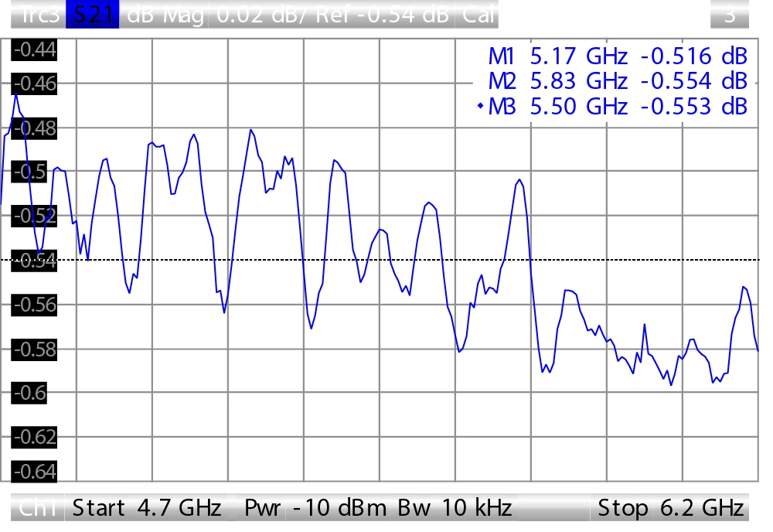Edit the Stop 6.2 GHz frequency field
Screen dimensions: 773x532
click(x=671, y=508)
